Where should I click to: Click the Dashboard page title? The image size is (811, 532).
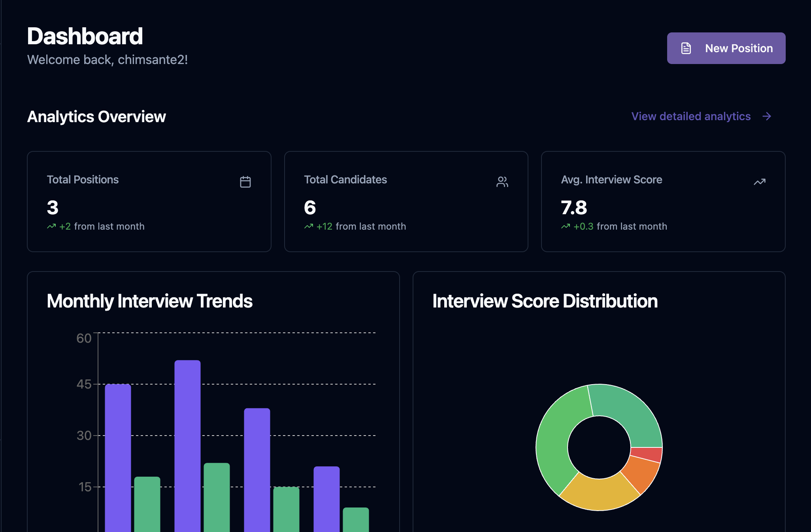pos(85,36)
